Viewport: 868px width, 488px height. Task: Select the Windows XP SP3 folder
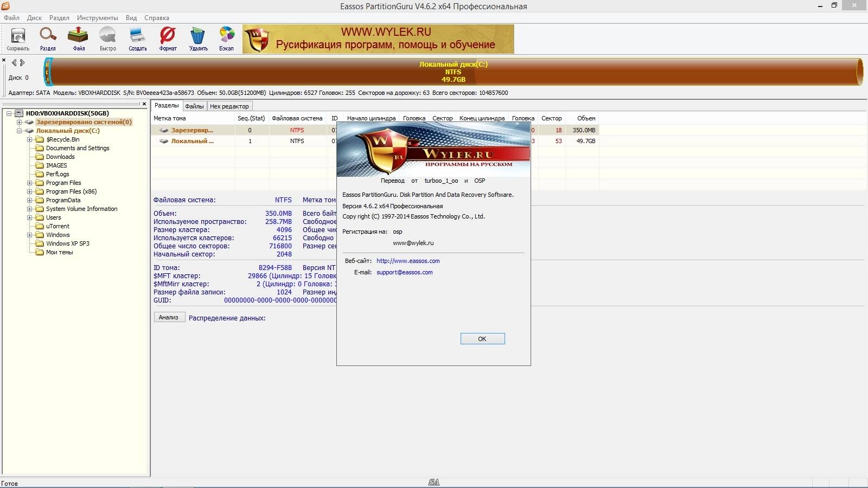(68, 243)
